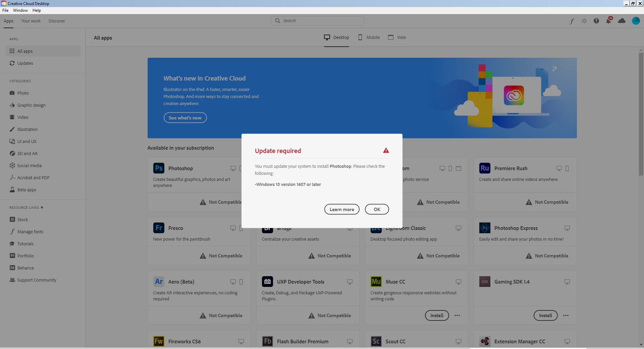The width and height of the screenshot is (644, 349).
Task: Click the Photoshop app icon
Action: (159, 168)
